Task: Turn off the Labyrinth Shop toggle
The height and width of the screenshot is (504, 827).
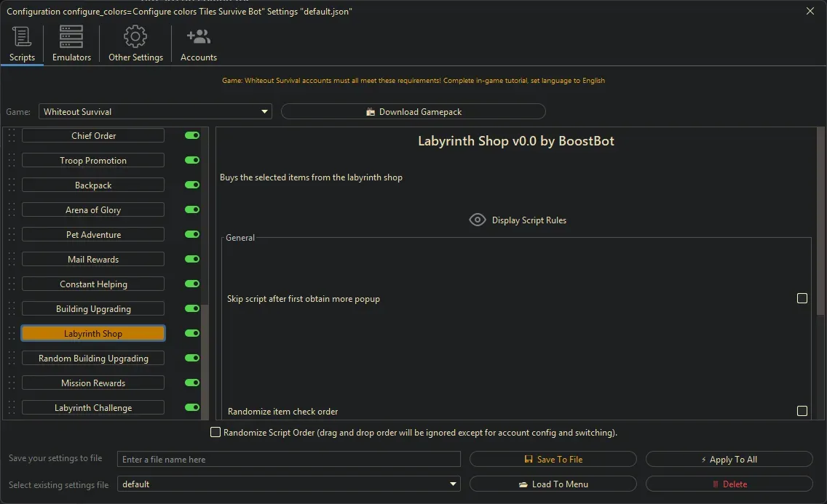Action: click(x=192, y=333)
